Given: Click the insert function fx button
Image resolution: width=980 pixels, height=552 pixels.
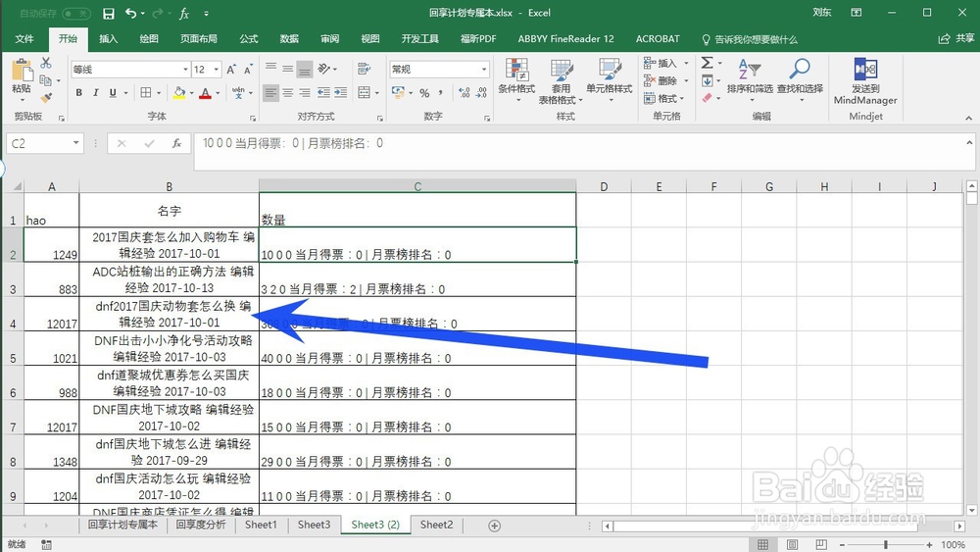Looking at the screenshot, I should (176, 144).
